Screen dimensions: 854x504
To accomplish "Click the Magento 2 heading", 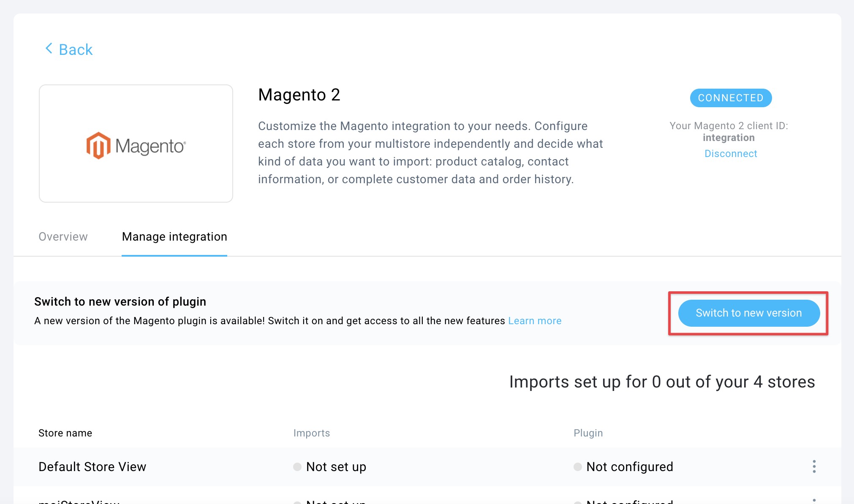I will [299, 95].
